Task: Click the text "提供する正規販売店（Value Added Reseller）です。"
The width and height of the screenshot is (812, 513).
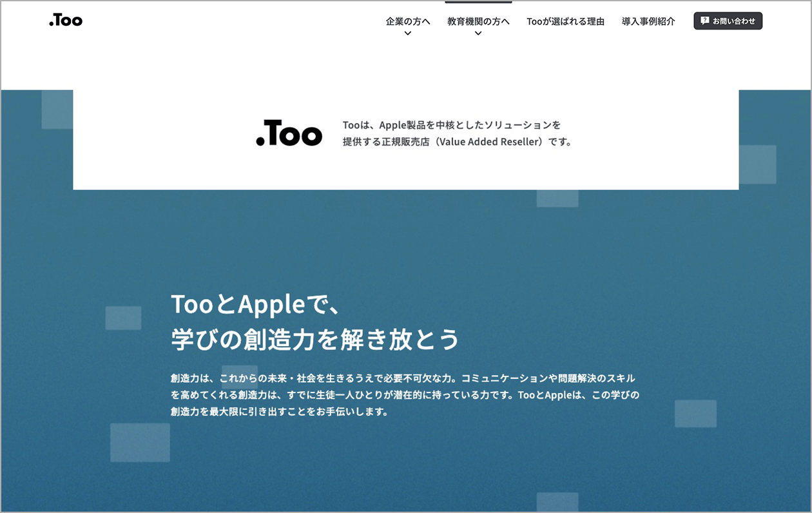Action: (x=458, y=142)
